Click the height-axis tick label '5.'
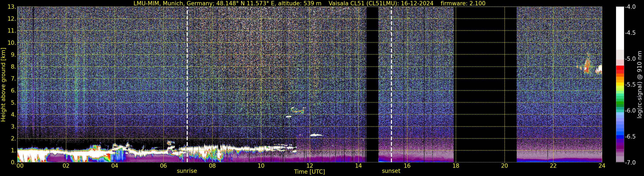The height and width of the screenshot is (176, 644). tap(13, 103)
